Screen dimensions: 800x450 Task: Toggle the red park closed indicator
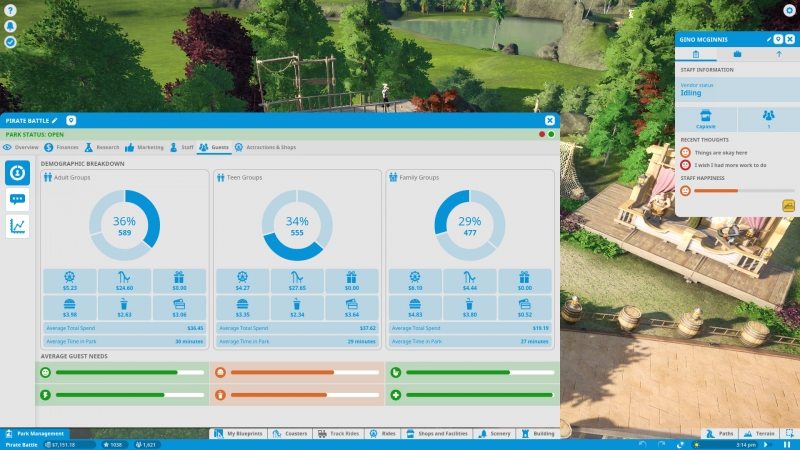coord(542,134)
